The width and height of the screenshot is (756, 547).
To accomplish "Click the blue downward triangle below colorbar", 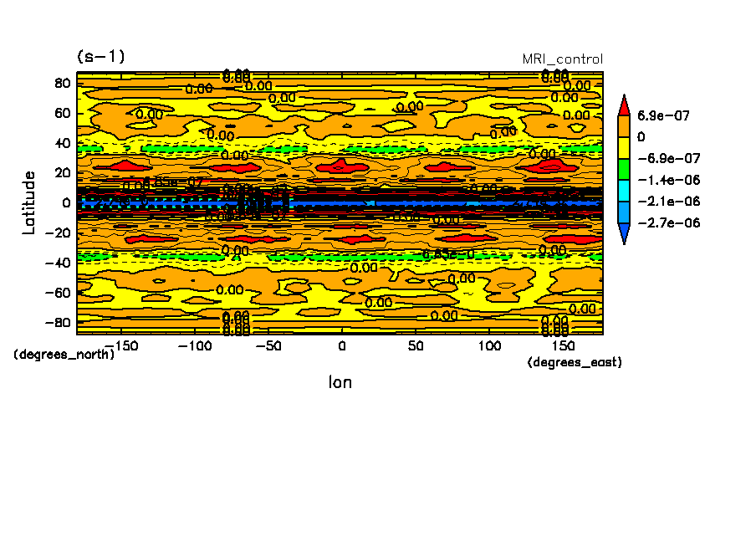I will (624, 234).
